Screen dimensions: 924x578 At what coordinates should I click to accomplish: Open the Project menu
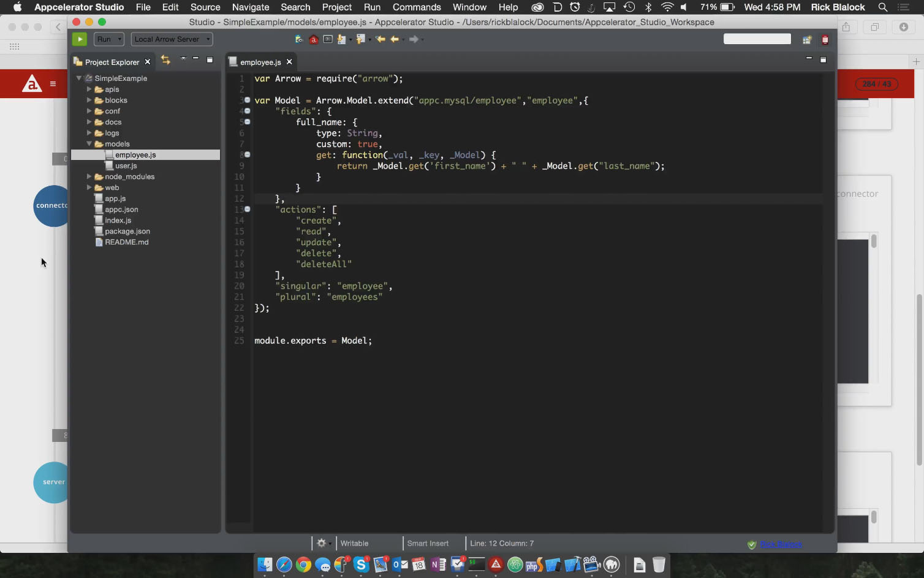337,7
